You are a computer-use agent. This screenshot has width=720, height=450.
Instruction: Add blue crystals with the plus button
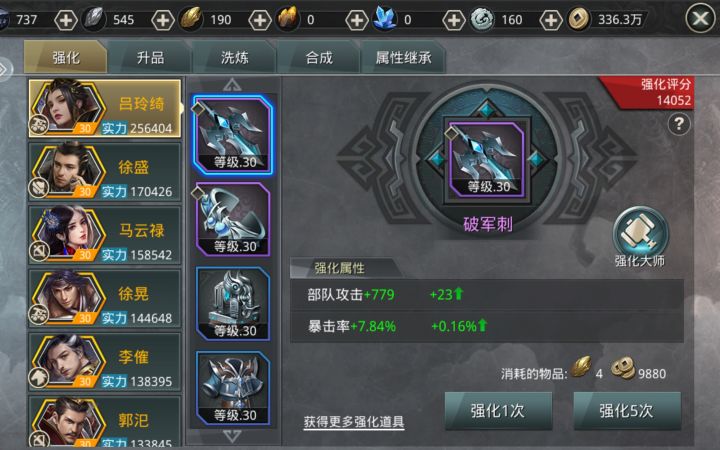[454, 20]
